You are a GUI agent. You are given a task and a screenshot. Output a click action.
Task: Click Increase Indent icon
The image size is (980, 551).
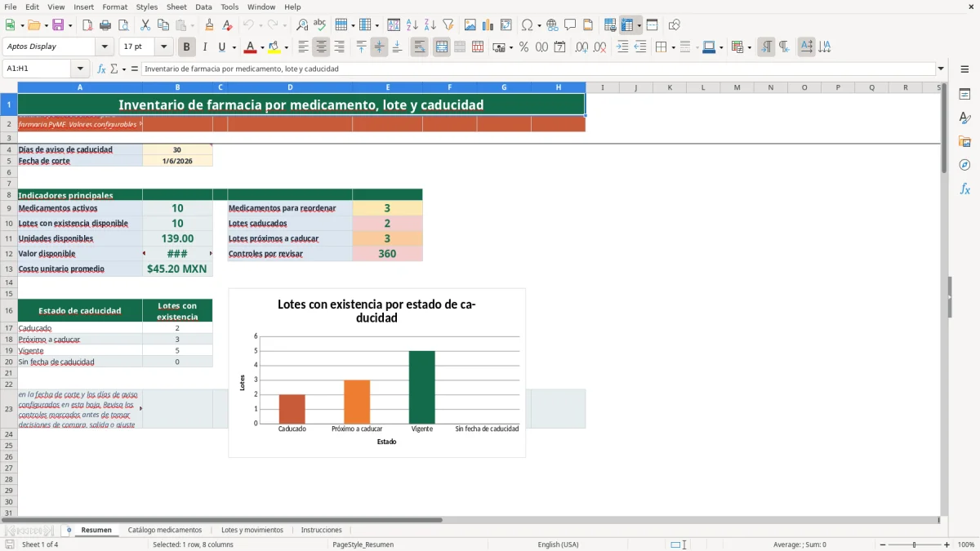(622, 47)
